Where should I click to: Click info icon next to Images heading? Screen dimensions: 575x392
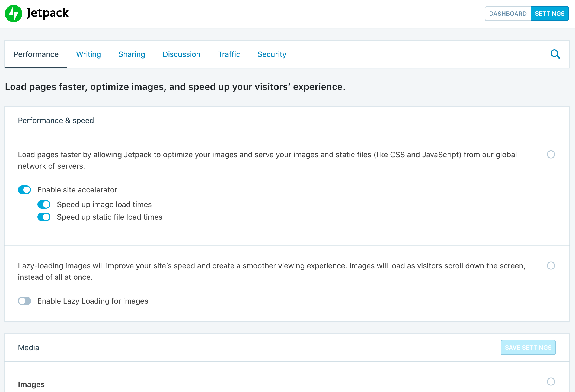point(551,382)
